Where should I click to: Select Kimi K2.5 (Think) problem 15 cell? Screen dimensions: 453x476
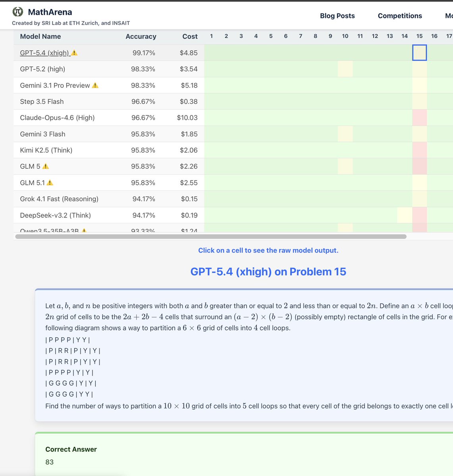(420, 150)
